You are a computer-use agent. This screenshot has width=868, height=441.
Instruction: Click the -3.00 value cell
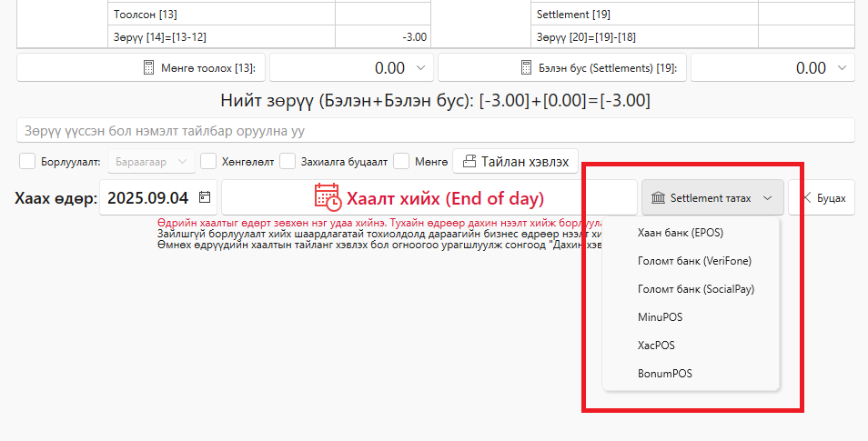(x=383, y=37)
